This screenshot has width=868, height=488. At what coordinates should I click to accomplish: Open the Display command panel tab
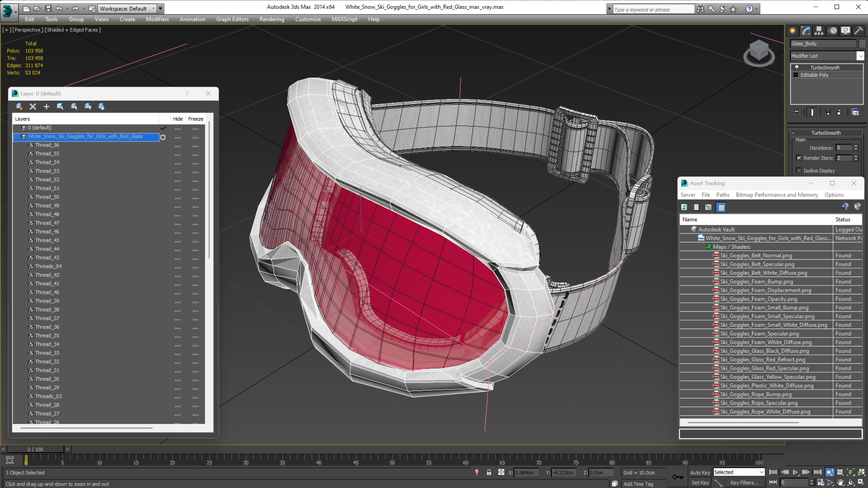point(845,31)
